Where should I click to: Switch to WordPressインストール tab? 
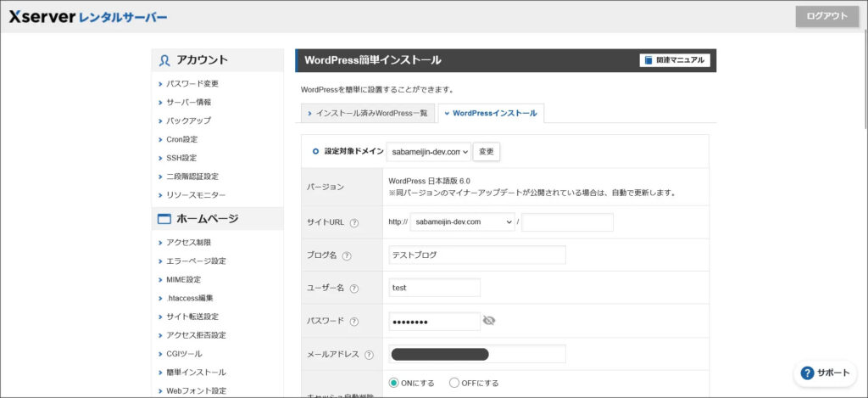491,113
